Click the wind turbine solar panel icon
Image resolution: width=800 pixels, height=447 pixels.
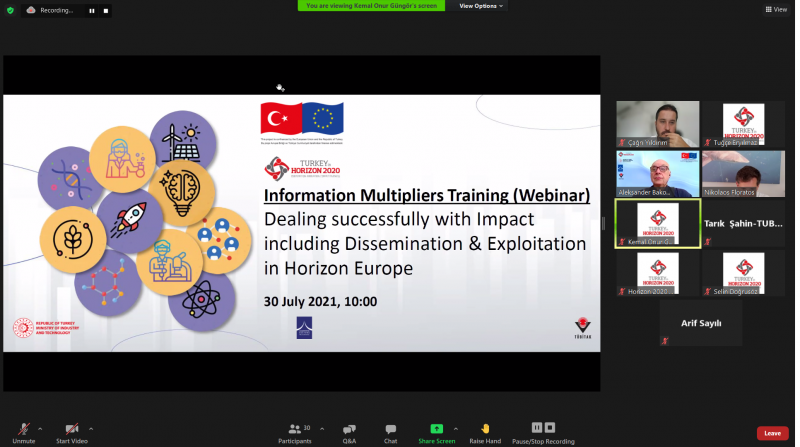point(181,142)
